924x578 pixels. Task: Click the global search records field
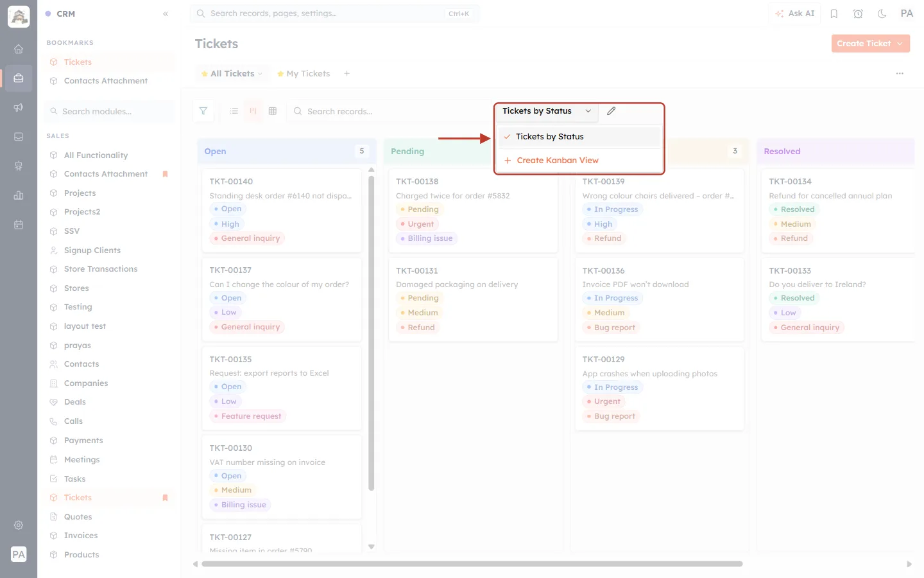(x=334, y=13)
